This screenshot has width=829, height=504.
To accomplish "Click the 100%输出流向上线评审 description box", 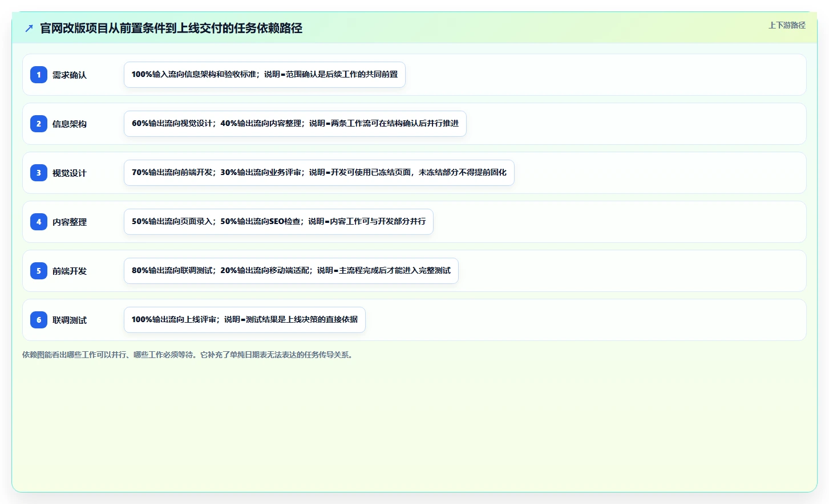I will [245, 320].
